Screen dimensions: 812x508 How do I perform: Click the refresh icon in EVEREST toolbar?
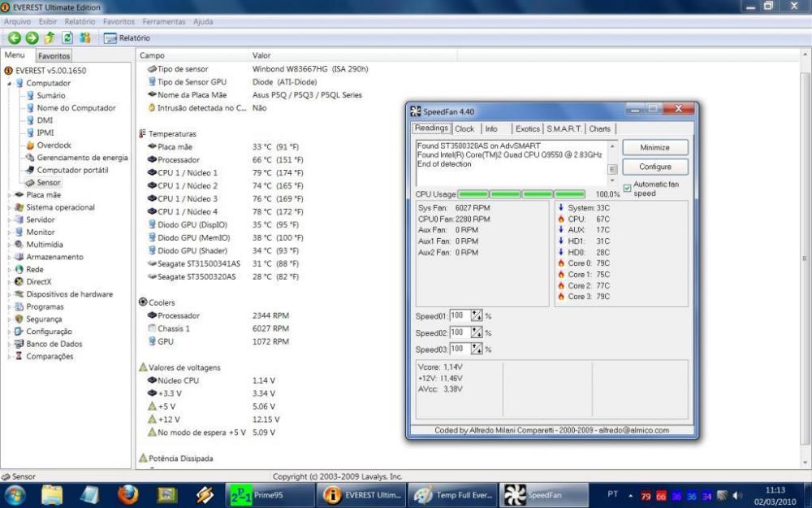[x=67, y=38]
